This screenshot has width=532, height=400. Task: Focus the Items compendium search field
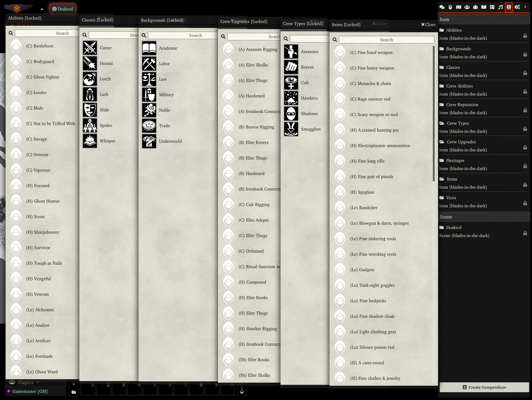click(x=386, y=40)
